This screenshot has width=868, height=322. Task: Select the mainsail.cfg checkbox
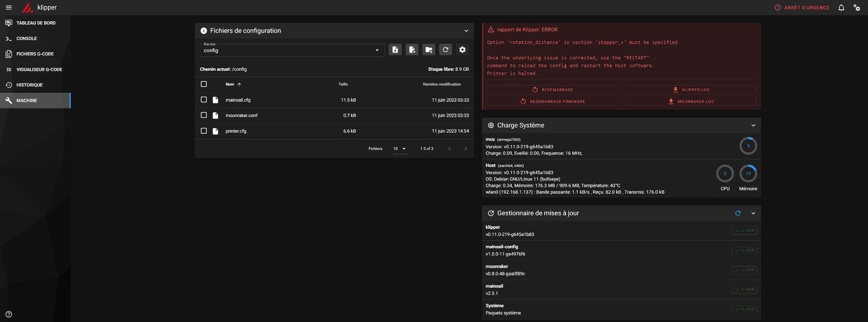coord(204,100)
